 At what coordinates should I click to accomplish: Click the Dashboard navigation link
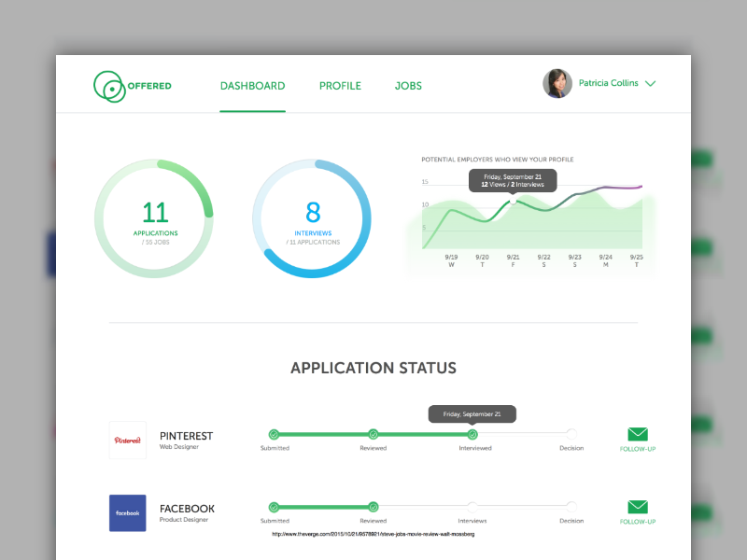point(252,86)
